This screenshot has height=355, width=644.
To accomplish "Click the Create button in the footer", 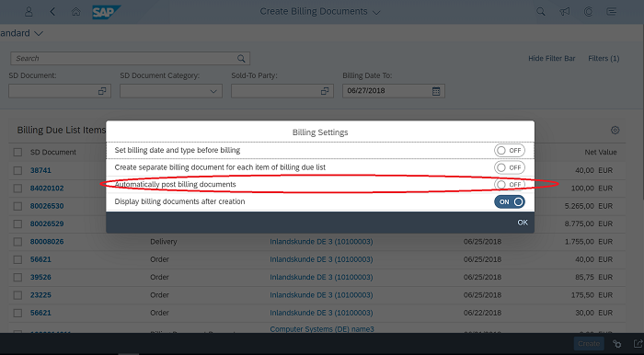I will pyautogui.click(x=589, y=344).
